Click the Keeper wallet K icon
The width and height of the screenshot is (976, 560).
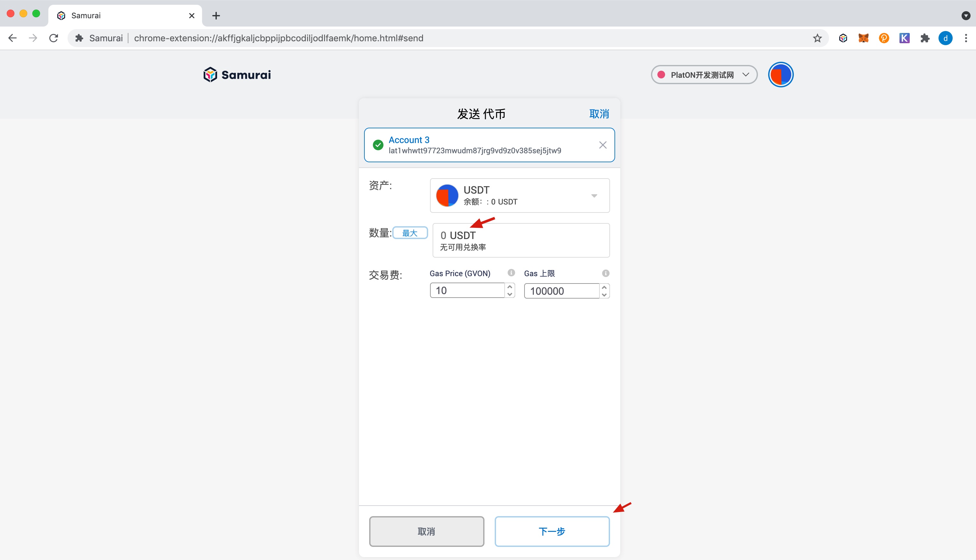904,37
